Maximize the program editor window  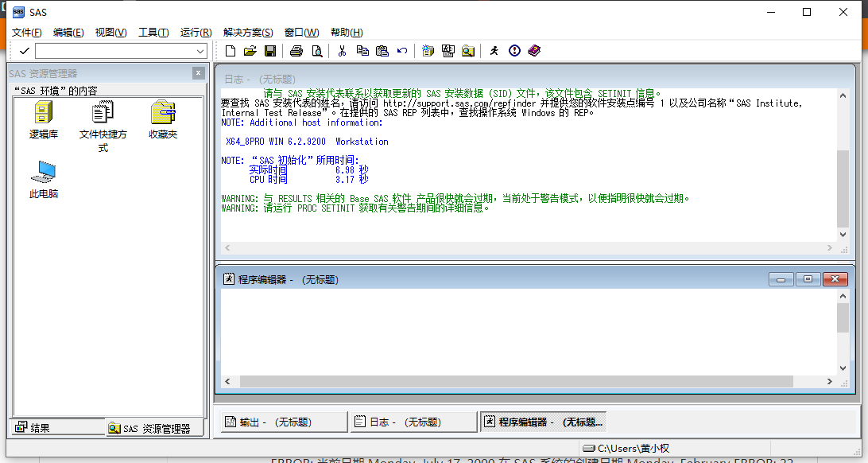pos(808,279)
